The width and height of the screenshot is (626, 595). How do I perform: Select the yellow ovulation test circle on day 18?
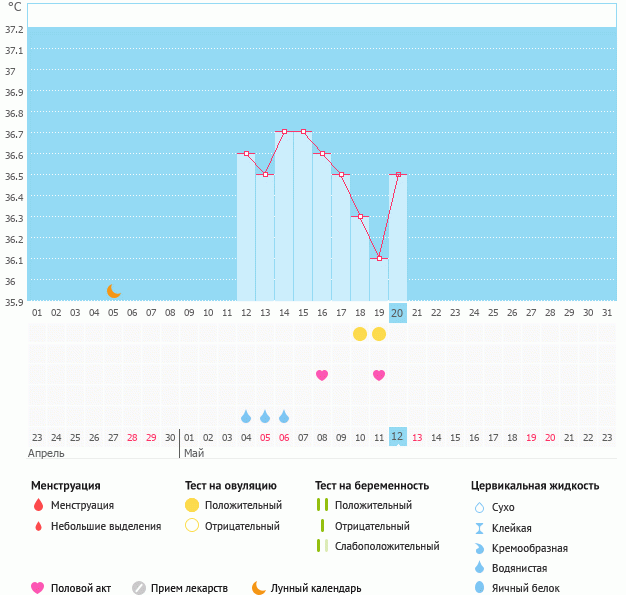(360, 334)
